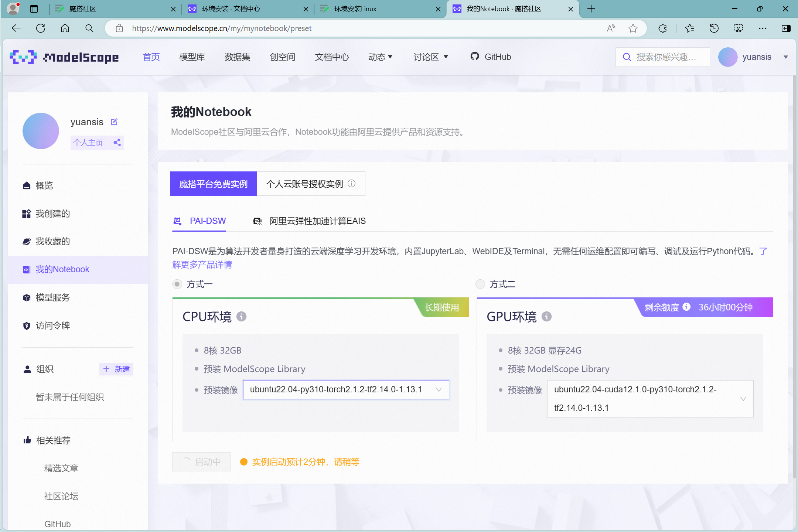Select the 方式二 radio button

pos(480,284)
